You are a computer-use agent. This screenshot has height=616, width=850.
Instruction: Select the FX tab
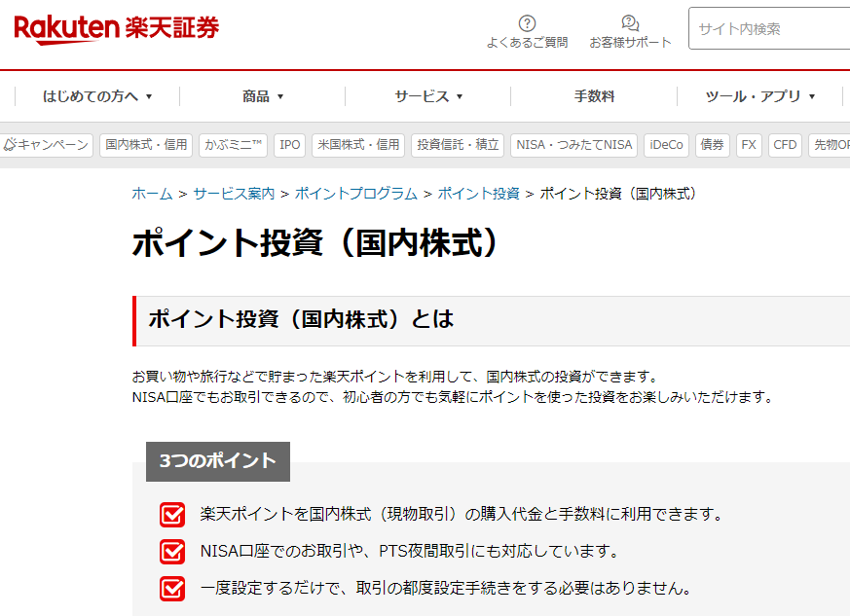tap(749, 145)
